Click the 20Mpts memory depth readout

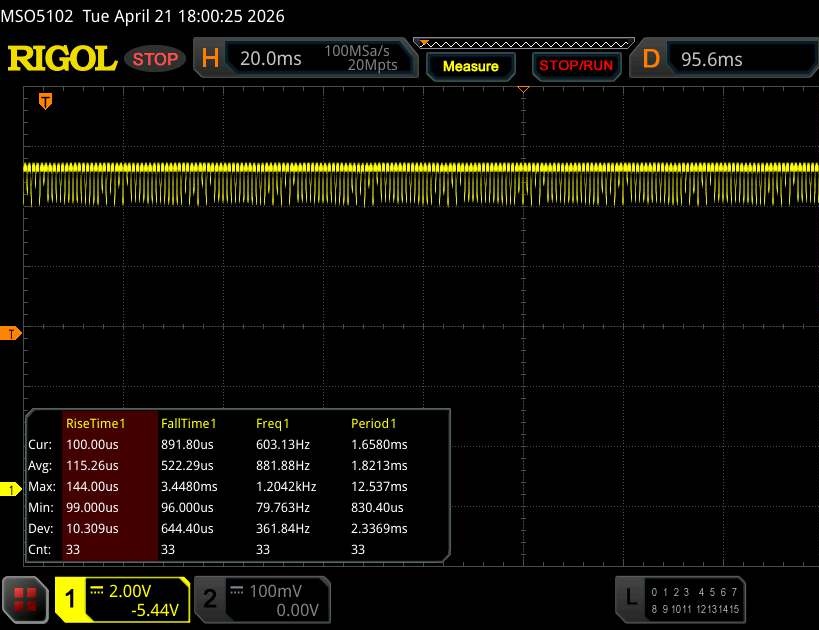(x=372, y=65)
